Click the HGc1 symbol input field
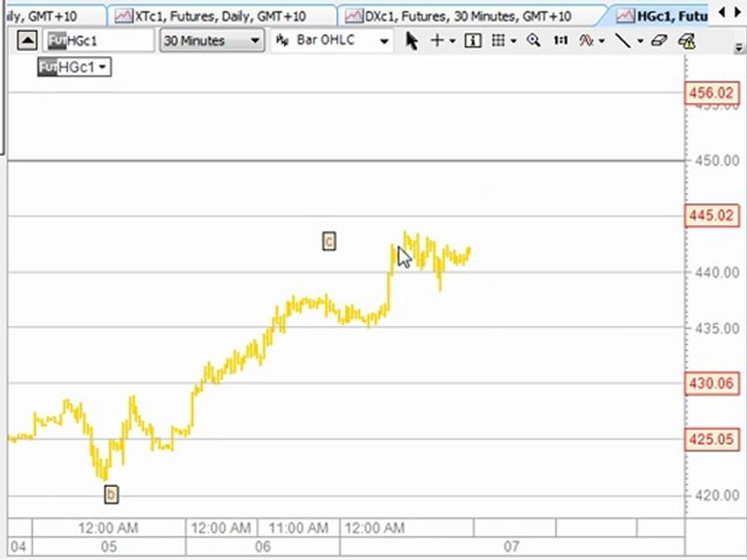 pos(99,40)
